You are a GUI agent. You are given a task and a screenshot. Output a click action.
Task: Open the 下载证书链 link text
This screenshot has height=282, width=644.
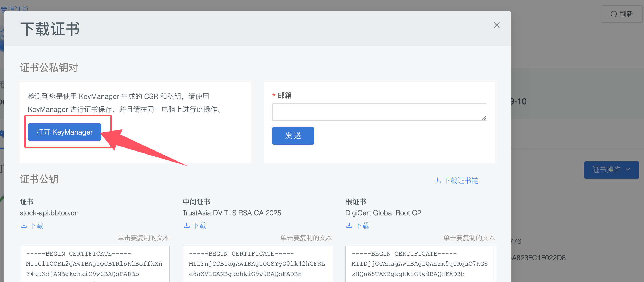(x=461, y=180)
